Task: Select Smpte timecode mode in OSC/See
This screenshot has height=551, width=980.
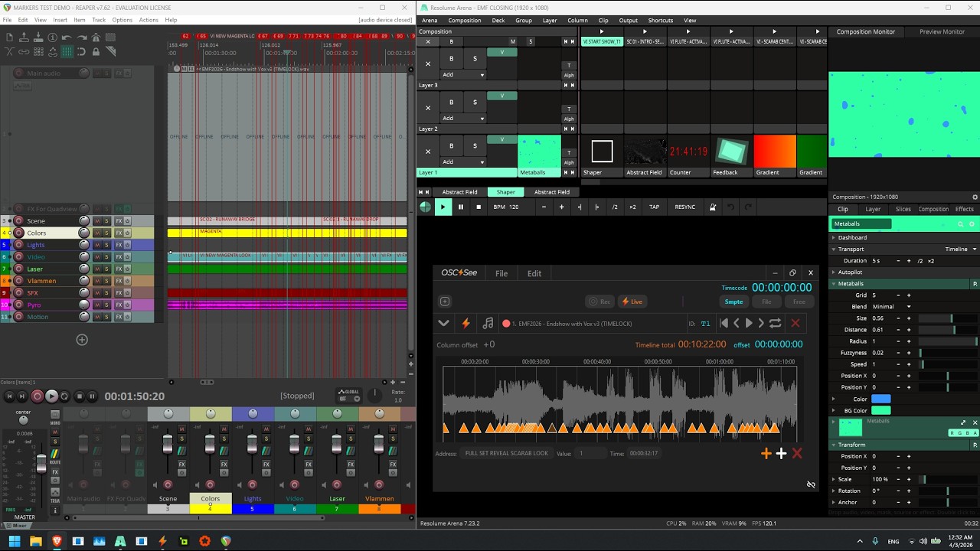Action: [733, 302]
